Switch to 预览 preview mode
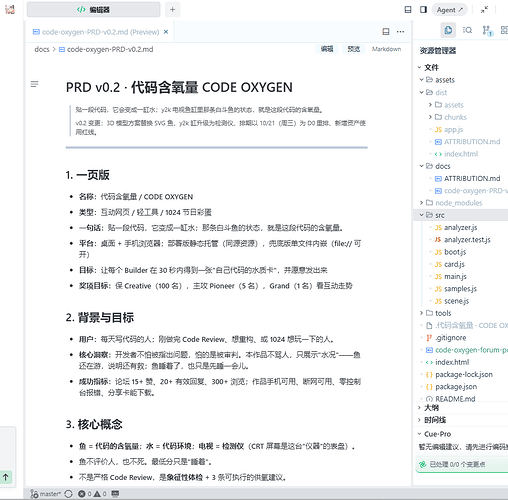Viewport: 508px width, 500px height. click(353, 49)
